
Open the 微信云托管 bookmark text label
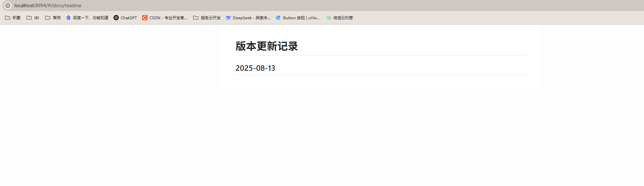pyautogui.click(x=343, y=18)
